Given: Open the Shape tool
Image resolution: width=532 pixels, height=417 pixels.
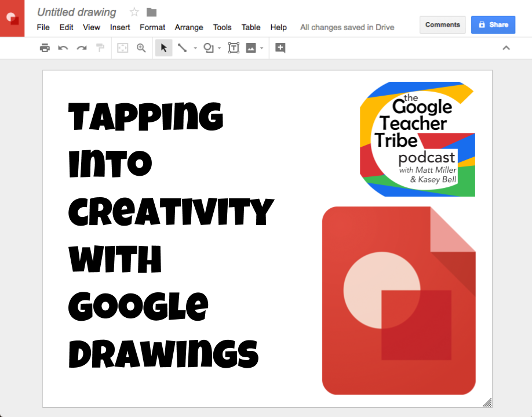Looking at the screenshot, I should point(209,48).
